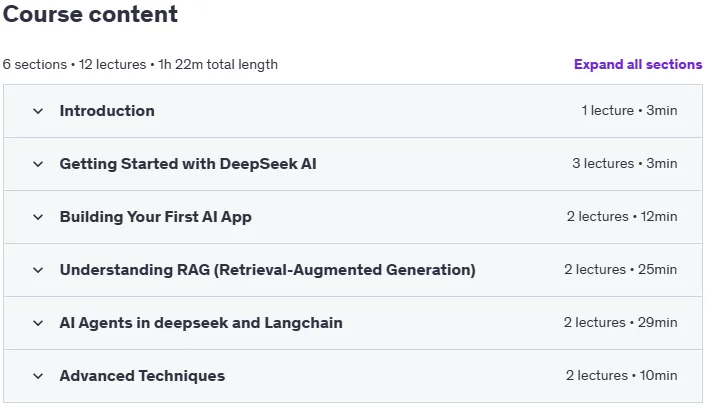The image size is (708, 408).
Task: Click the '1 lecture • 3min' label
Action: tap(629, 111)
